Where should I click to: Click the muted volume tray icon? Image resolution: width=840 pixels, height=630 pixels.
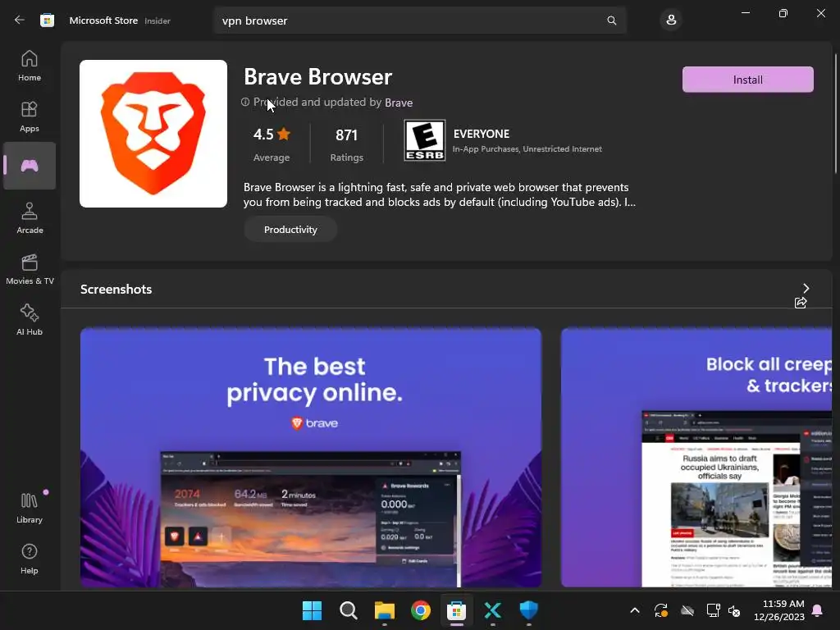[x=734, y=610]
